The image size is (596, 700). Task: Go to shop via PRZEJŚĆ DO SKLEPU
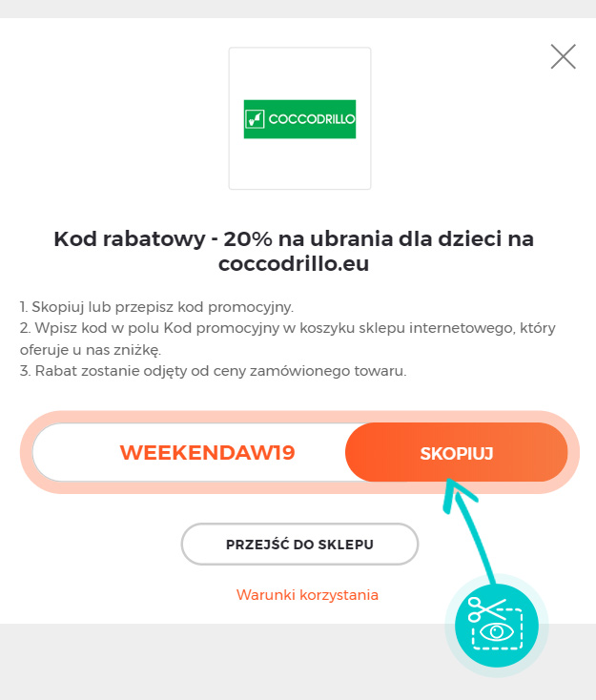(x=299, y=545)
